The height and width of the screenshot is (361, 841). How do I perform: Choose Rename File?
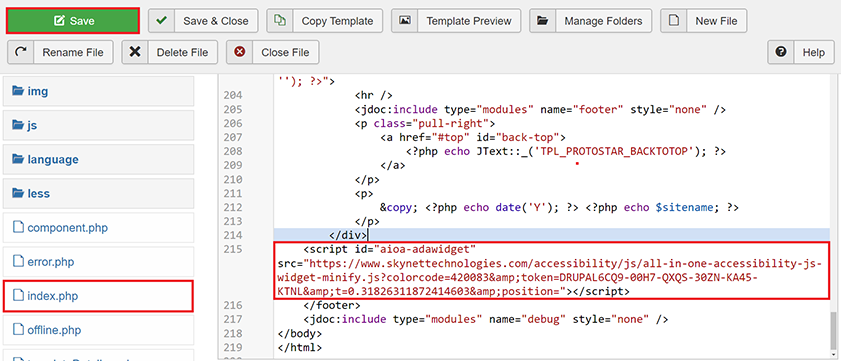click(x=60, y=52)
